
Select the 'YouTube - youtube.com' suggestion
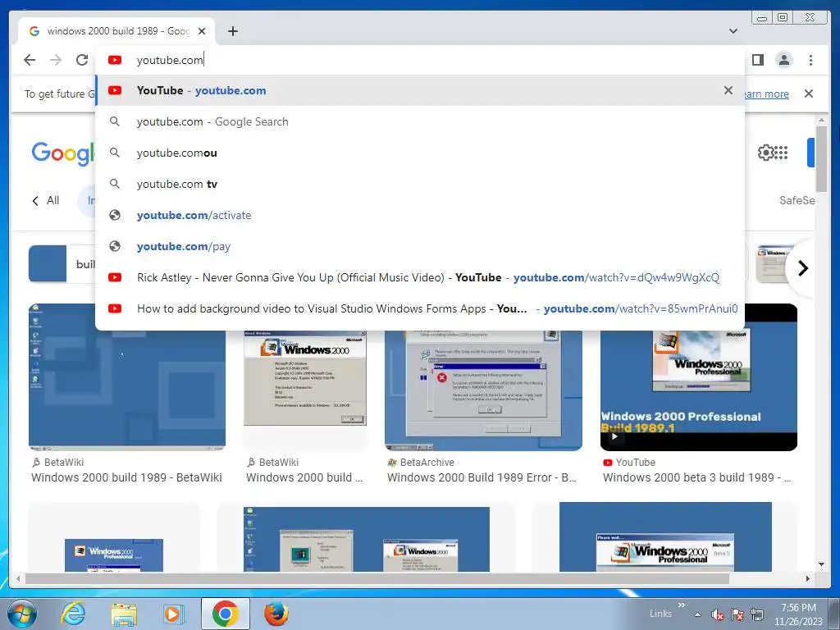[420, 90]
